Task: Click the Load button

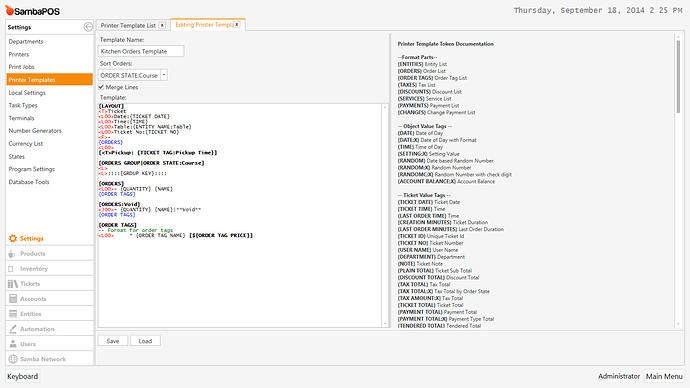Action: click(145, 341)
